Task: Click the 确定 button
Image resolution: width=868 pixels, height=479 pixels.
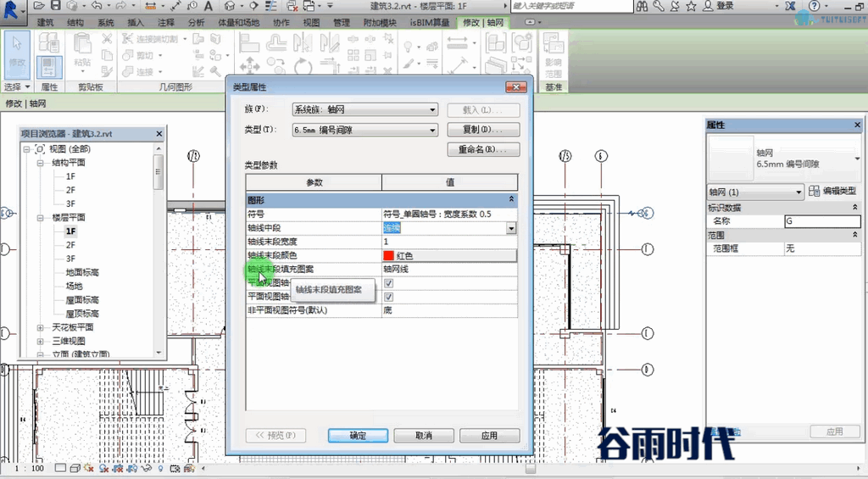Action: (x=358, y=436)
